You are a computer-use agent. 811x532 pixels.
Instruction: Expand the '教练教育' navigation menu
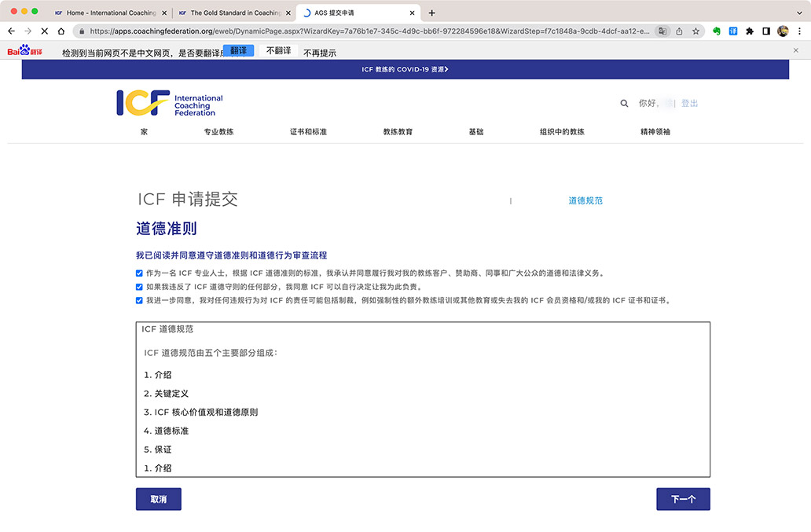pyautogui.click(x=398, y=132)
